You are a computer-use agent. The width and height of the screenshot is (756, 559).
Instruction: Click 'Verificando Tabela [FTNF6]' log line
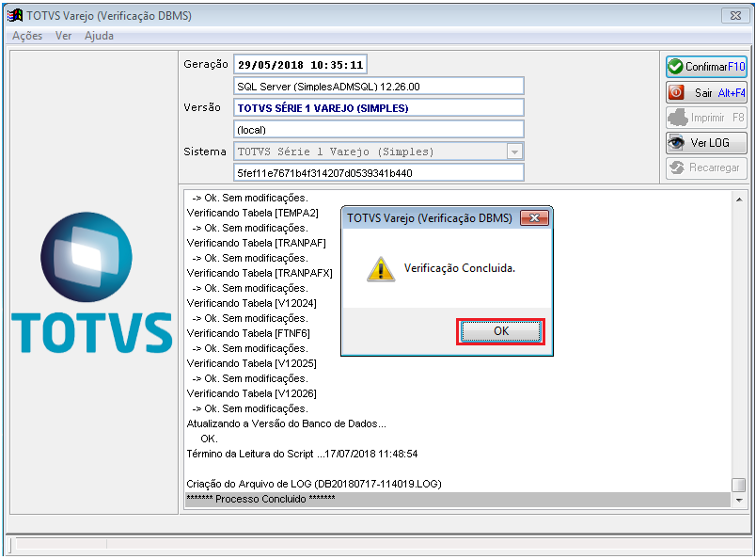pyautogui.click(x=248, y=333)
